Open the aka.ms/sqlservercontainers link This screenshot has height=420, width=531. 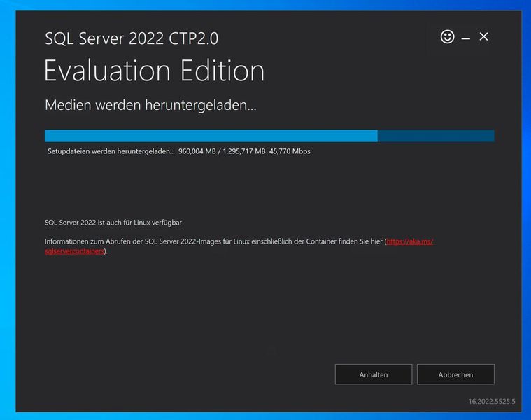pyautogui.click(x=409, y=241)
